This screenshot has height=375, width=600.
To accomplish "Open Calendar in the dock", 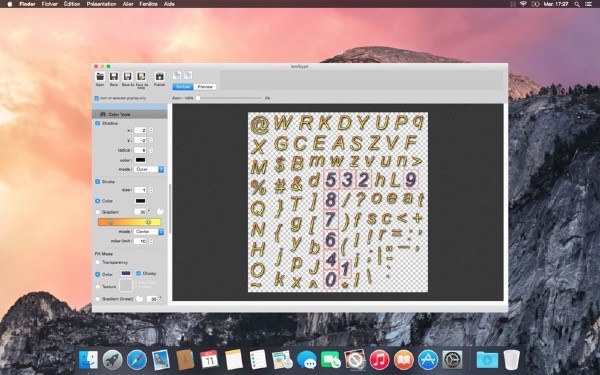I will [x=210, y=360].
